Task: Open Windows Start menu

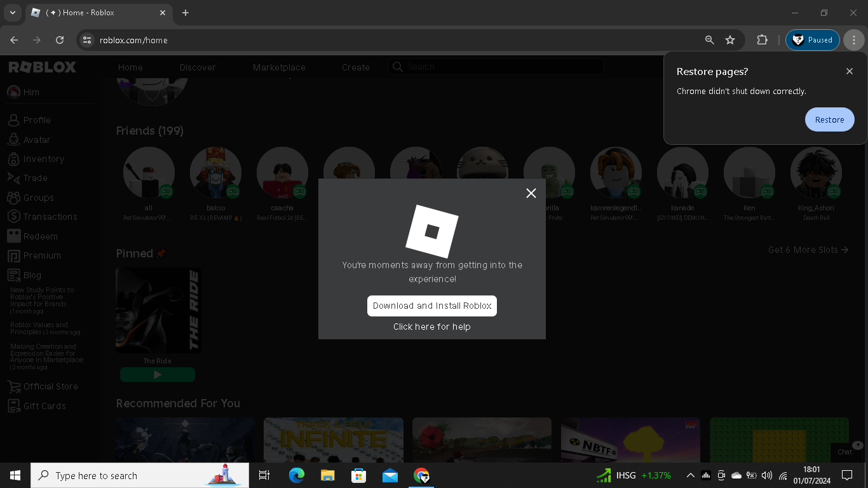Action: pos(15,475)
